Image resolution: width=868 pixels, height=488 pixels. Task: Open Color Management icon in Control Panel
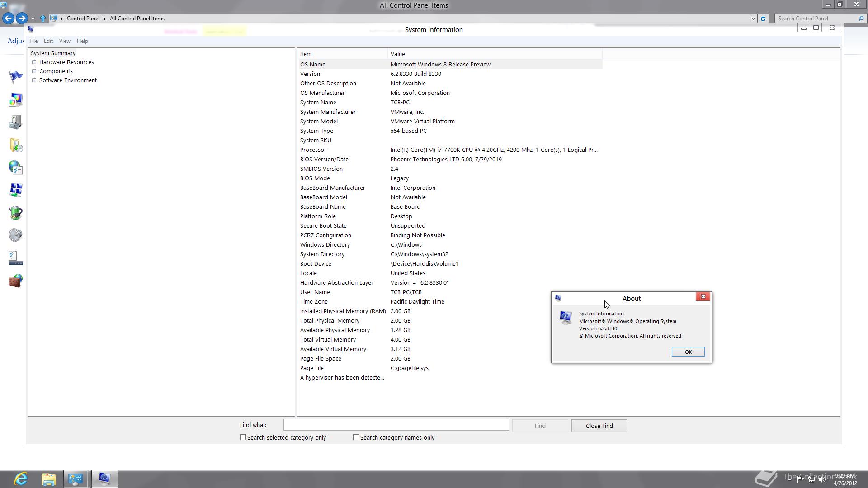click(15, 100)
